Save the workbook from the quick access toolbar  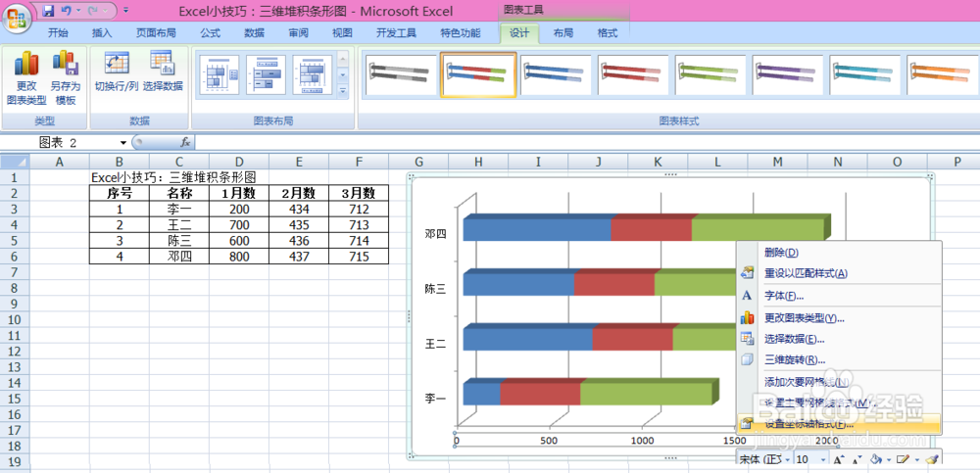tap(49, 11)
